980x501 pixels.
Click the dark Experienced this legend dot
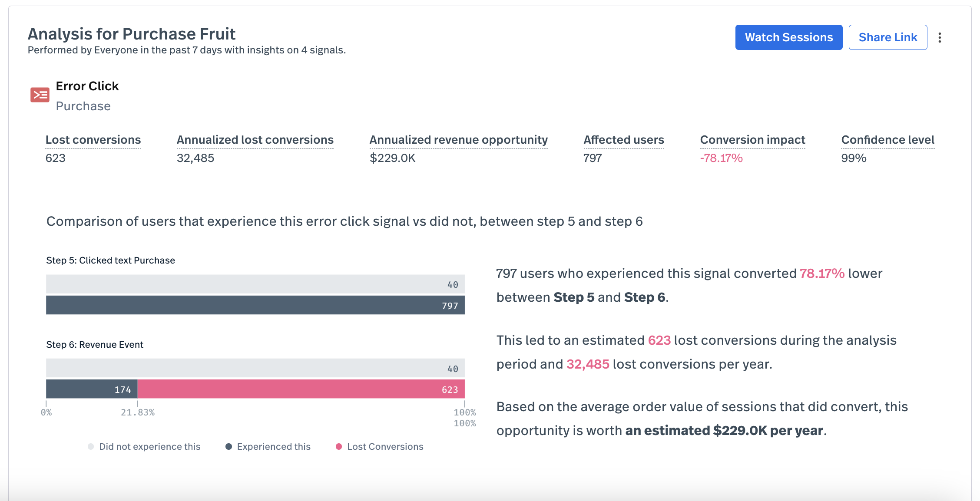pos(228,447)
